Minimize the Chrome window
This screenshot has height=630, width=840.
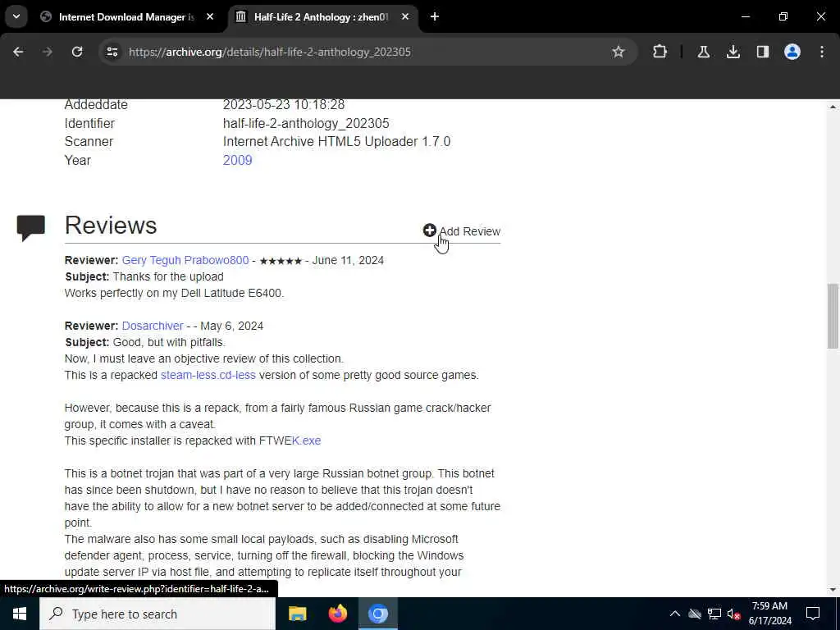[x=745, y=17]
